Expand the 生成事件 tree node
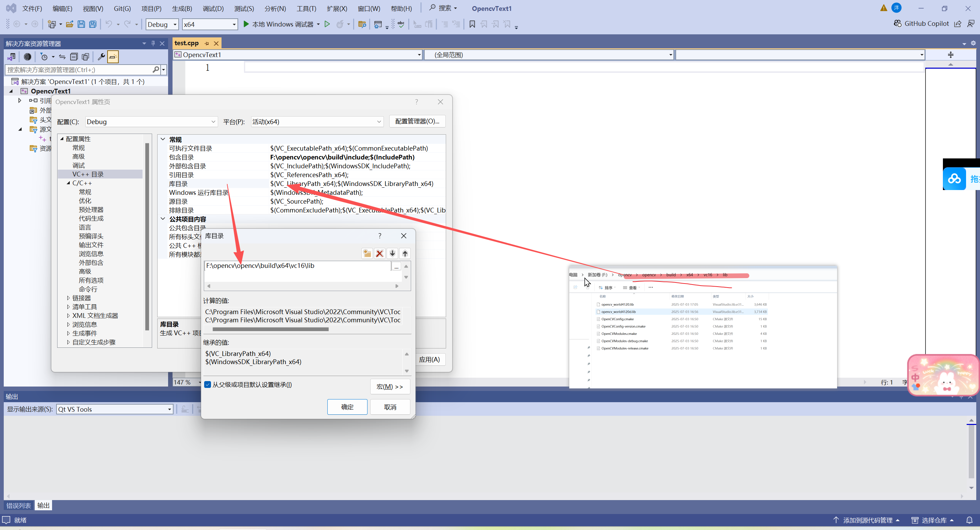Image resolution: width=980 pixels, height=530 pixels. (x=68, y=334)
